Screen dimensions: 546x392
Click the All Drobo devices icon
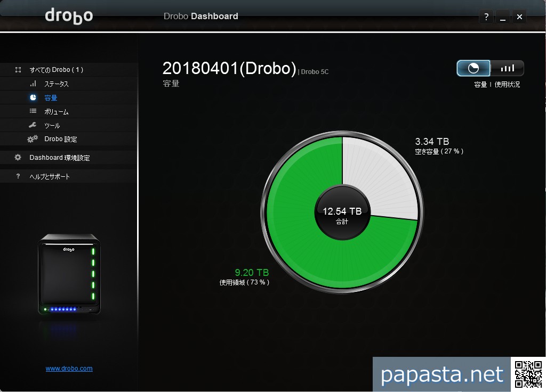tap(18, 70)
